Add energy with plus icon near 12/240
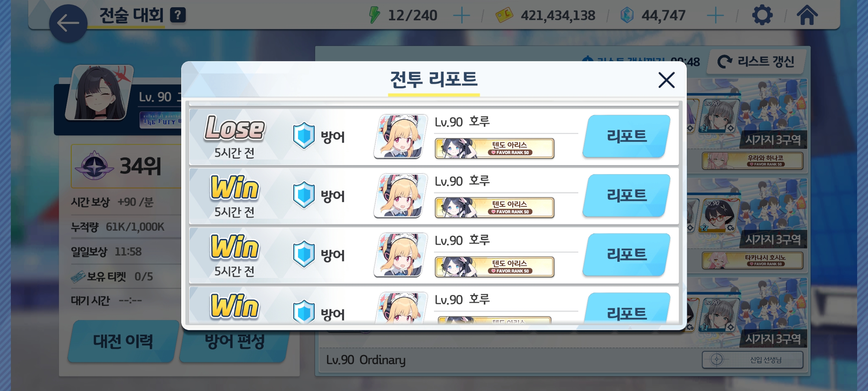The height and width of the screenshot is (391, 868). pyautogui.click(x=461, y=16)
